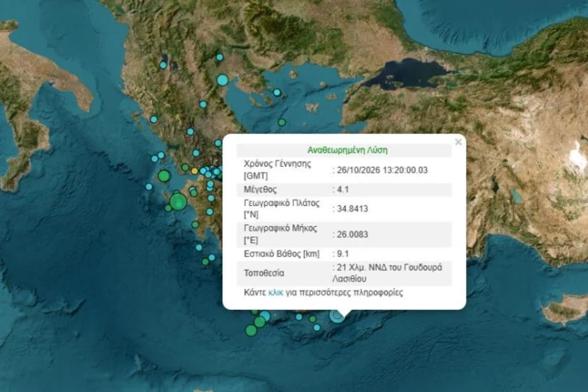Viewport: 588px width, 392px height.
Task: Select the location text 'Γούδουρα Λασιθίου'
Action: [387, 273]
